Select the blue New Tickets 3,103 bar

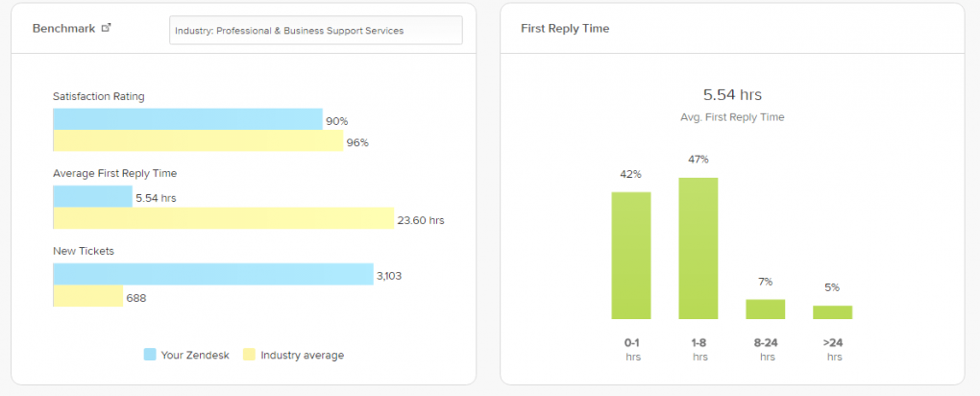[x=212, y=274]
